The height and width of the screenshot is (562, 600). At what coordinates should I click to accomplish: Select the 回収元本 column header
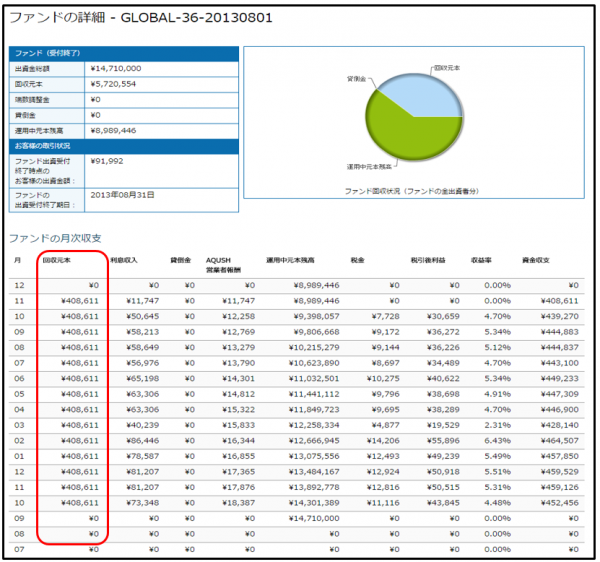56,260
